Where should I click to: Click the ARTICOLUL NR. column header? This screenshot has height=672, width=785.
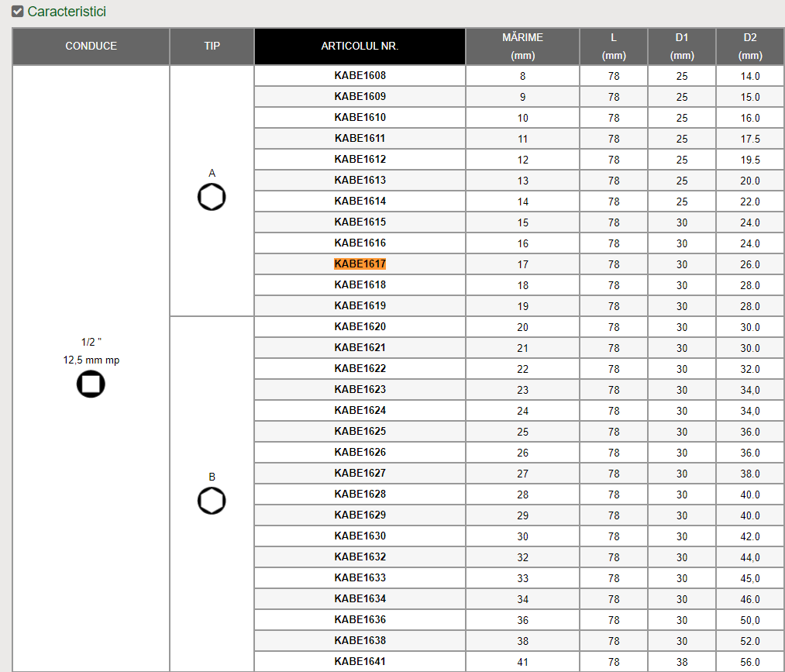tap(360, 47)
